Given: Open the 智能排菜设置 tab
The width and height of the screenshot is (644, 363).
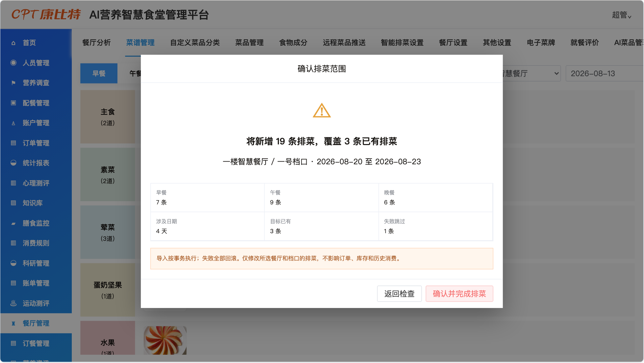Looking at the screenshot, I should point(402,42).
